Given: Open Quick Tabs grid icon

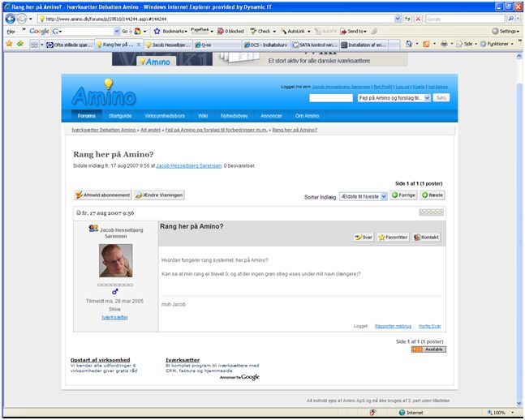Looking at the screenshot, I should (34, 45).
